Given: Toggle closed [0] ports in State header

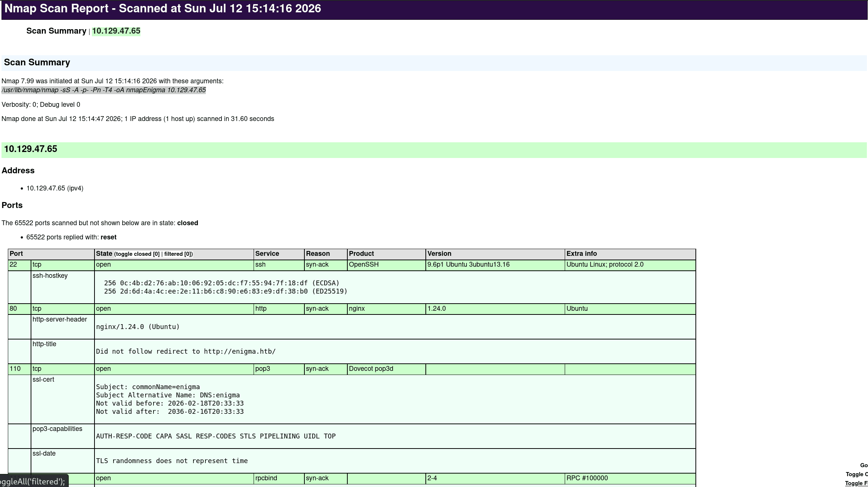Looking at the screenshot, I should point(137,254).
